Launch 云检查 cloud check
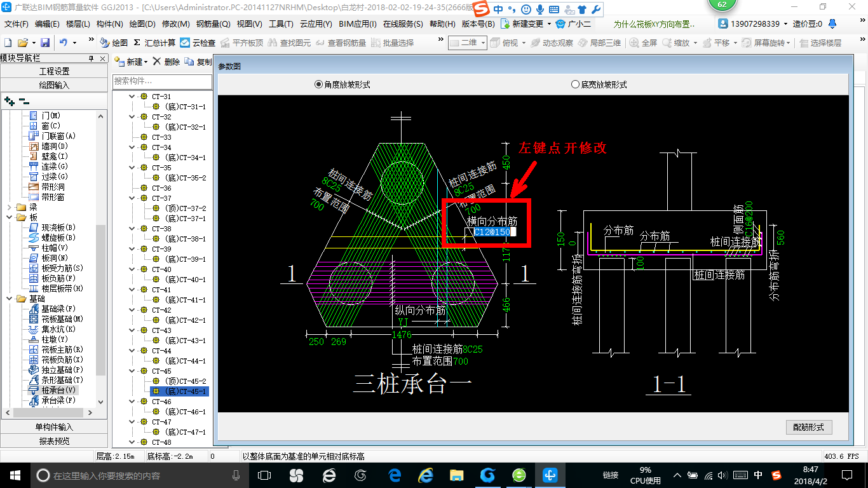The height and width of the screenshot is (488, 868). pos(198,43)
